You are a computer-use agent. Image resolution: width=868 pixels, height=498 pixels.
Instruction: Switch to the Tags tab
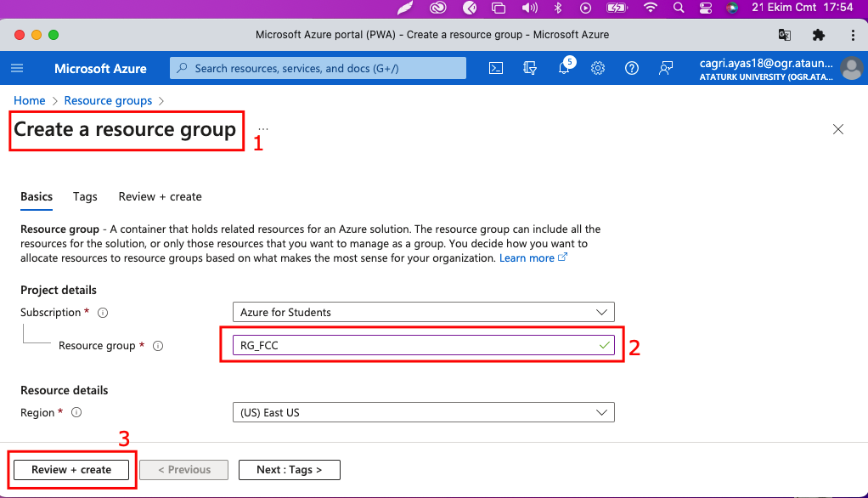(85, 196)
